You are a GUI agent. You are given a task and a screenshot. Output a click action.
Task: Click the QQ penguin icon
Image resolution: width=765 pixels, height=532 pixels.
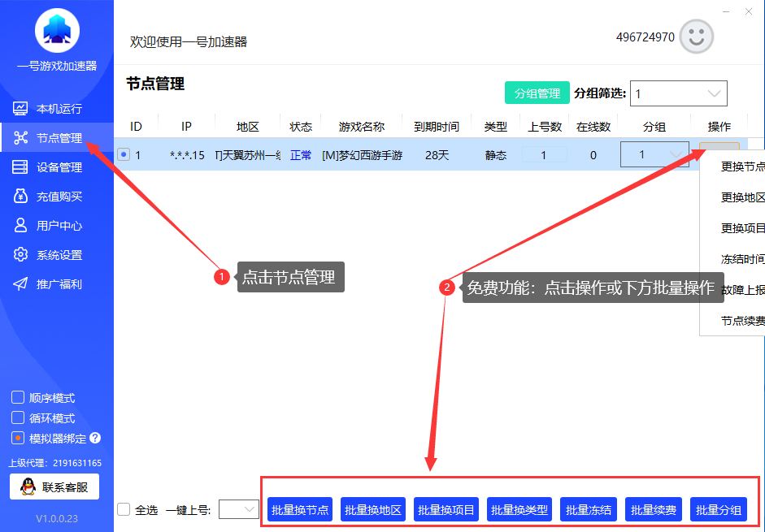pyautogui.click(x=28, y=487)
